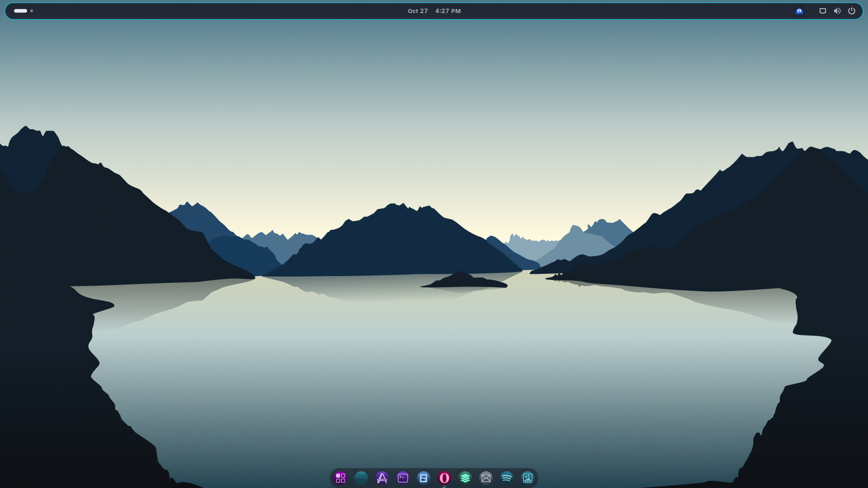This screenshot has width=868, height=488.
Task: Launch the green stacked layers app
Action: point(465,478)
